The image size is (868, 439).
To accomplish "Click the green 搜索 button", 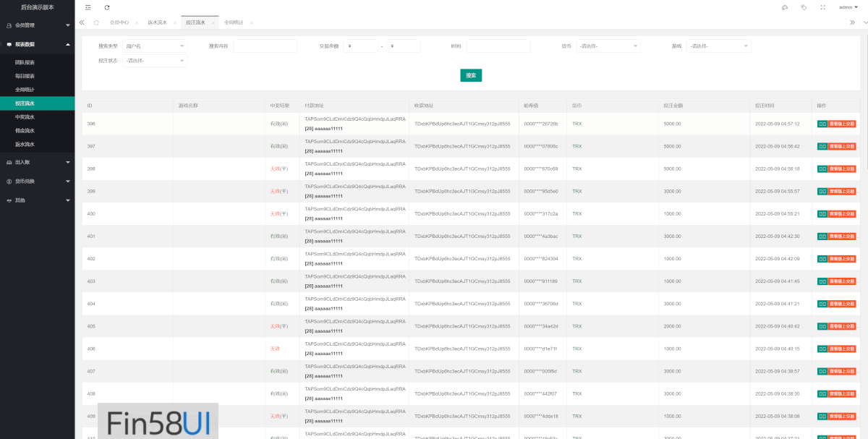I will click(x=471, y=75).
